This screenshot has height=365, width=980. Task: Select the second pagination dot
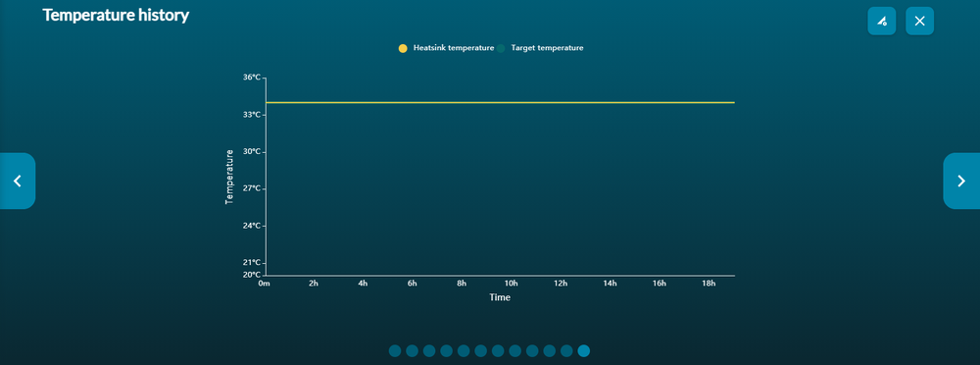coord(412,350)
